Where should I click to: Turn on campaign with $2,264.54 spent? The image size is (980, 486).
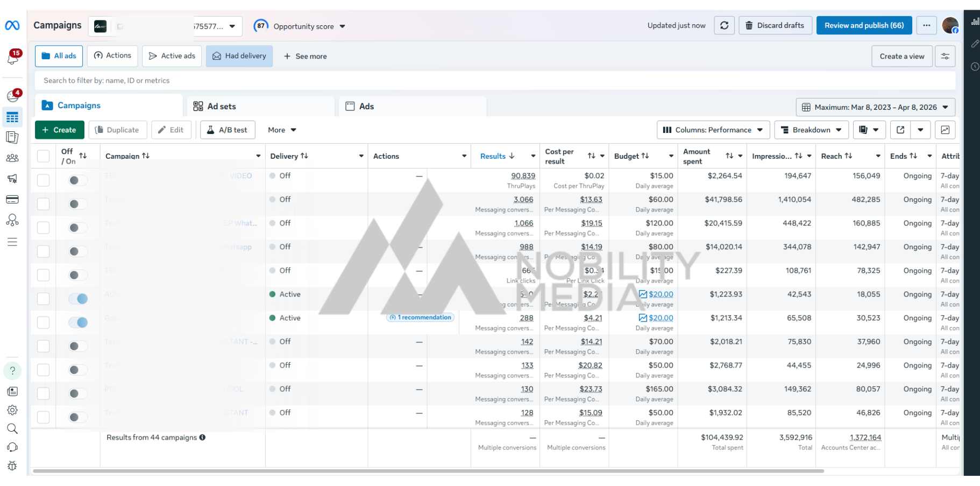click(x=78, y=180)
